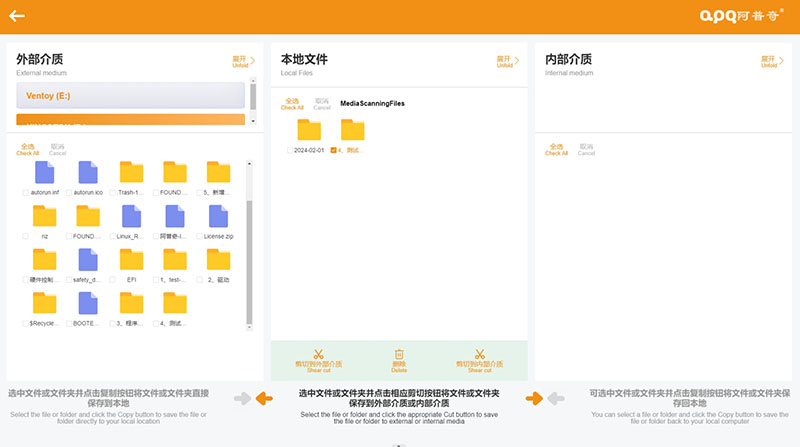Open the 2024-02-01 folder in Local Files

coord(309,130)
